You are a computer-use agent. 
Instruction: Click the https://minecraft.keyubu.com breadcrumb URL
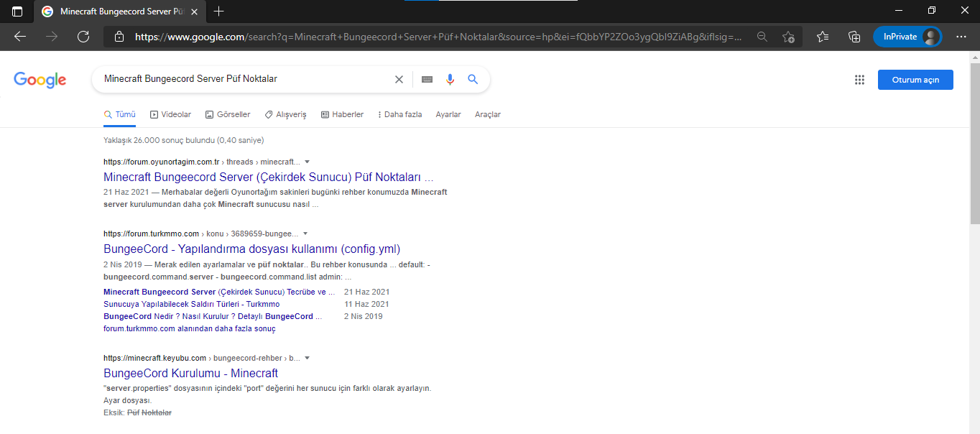[154, 358]
